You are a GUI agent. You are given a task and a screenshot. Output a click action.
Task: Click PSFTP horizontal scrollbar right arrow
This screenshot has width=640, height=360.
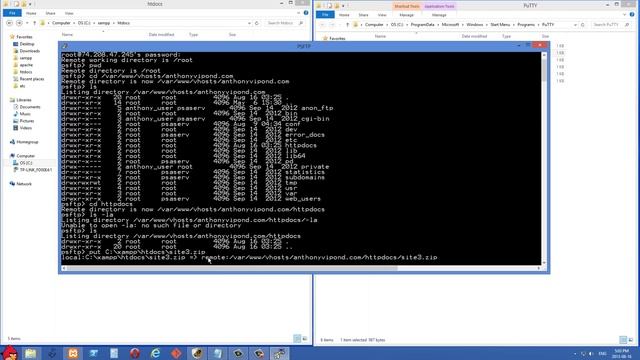click(539, 268)
